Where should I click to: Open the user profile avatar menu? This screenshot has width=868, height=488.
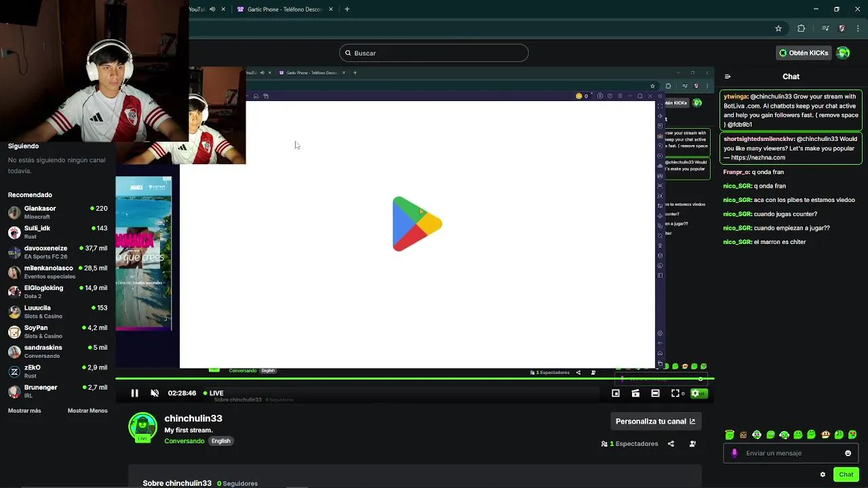[x=843, y=53]
